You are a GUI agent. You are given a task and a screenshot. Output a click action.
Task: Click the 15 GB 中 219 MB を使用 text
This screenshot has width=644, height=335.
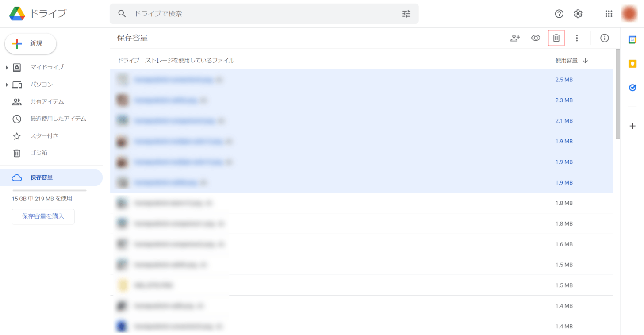pyautogui.click(x=42, y=199)
